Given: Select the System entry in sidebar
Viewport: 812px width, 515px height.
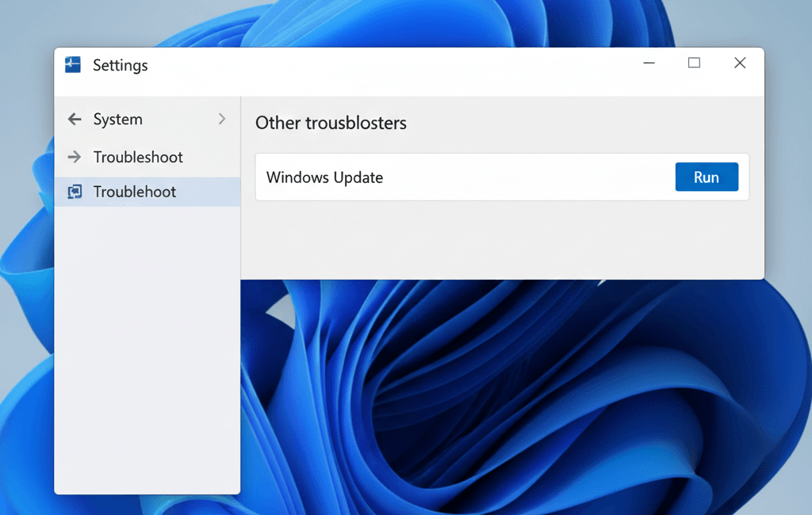Looking at the screenshot, I should [x=118, y=120].
